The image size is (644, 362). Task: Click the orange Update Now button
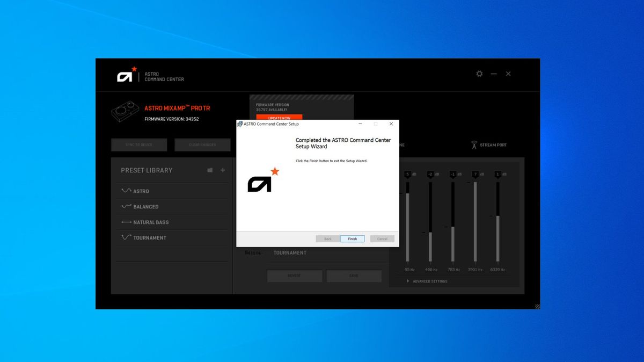pyautogui.click(x=279, y=118)
